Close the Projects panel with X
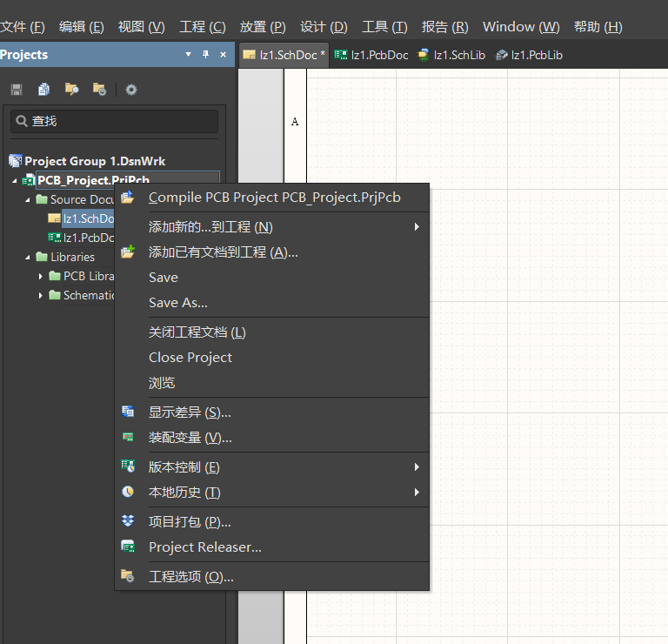Image resolution: width=668 pixels, height=644 pixels. pos(223,55)
